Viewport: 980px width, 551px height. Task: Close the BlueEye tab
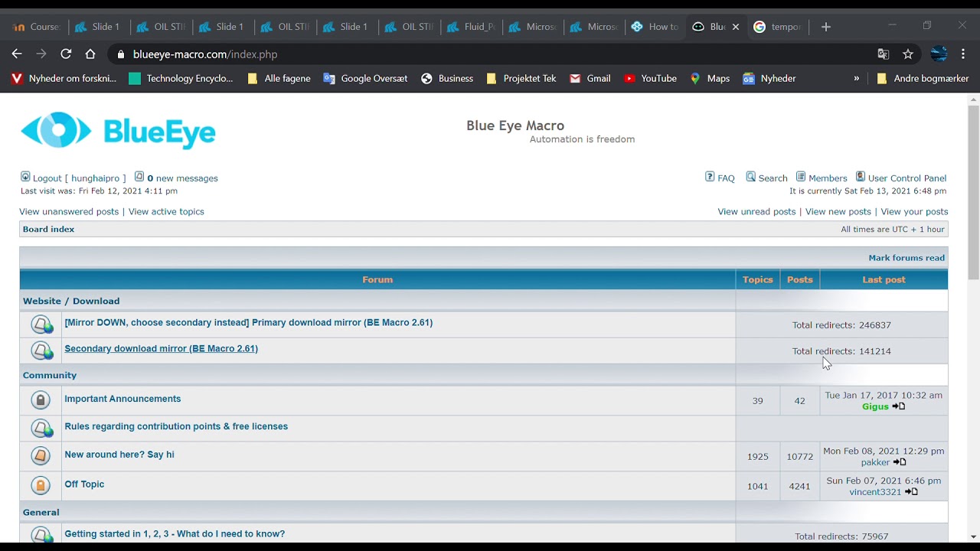click(736, 27)
